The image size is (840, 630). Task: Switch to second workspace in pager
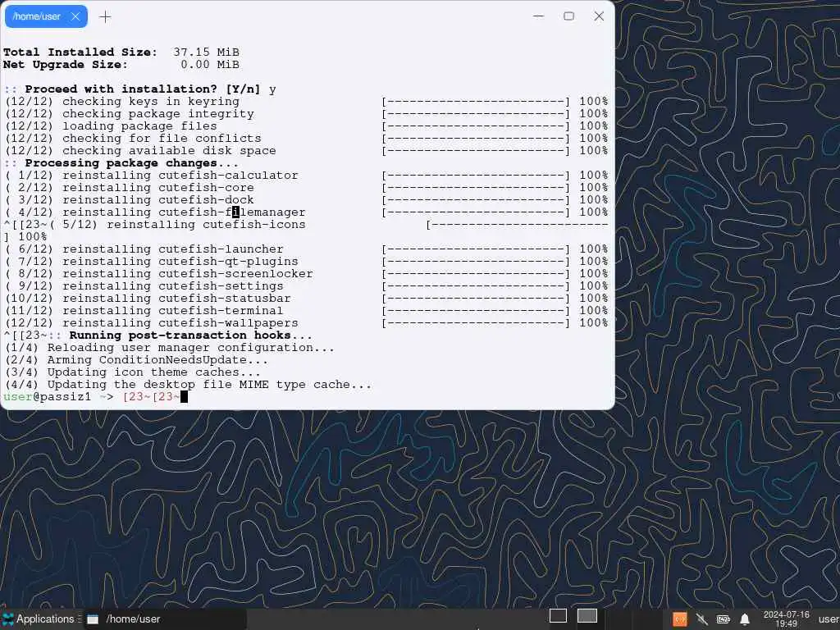tap(587, 615)
